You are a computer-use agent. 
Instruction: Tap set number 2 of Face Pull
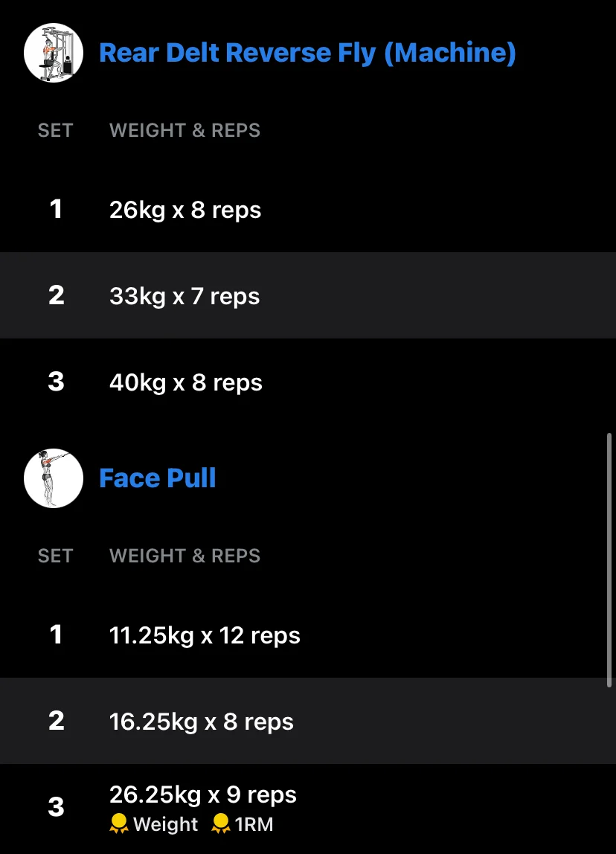56,721
